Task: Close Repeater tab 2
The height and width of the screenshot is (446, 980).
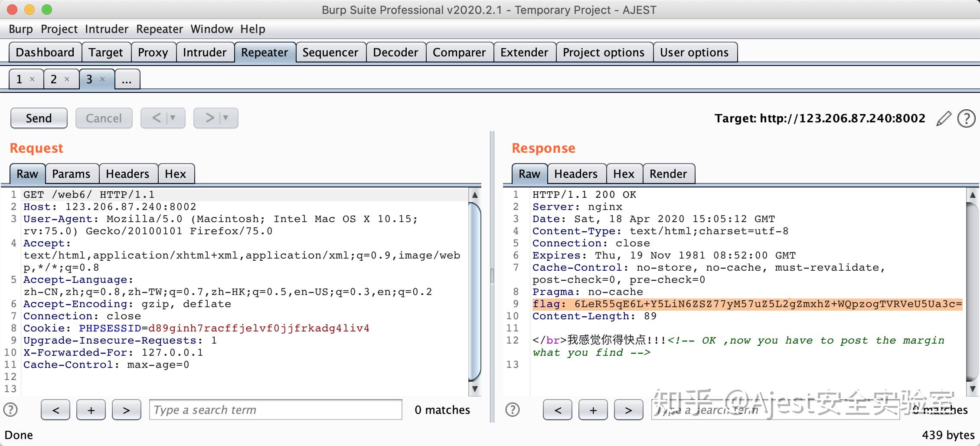Action: pos(67,79)
